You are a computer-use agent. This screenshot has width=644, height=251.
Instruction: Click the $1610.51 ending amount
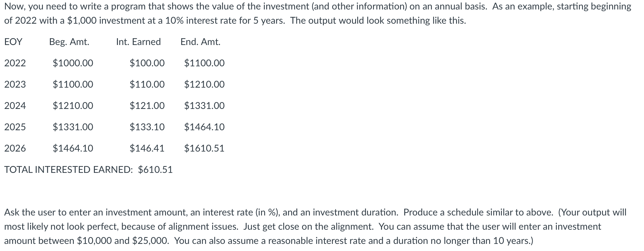pyautogui.click(x=204, y=148)
